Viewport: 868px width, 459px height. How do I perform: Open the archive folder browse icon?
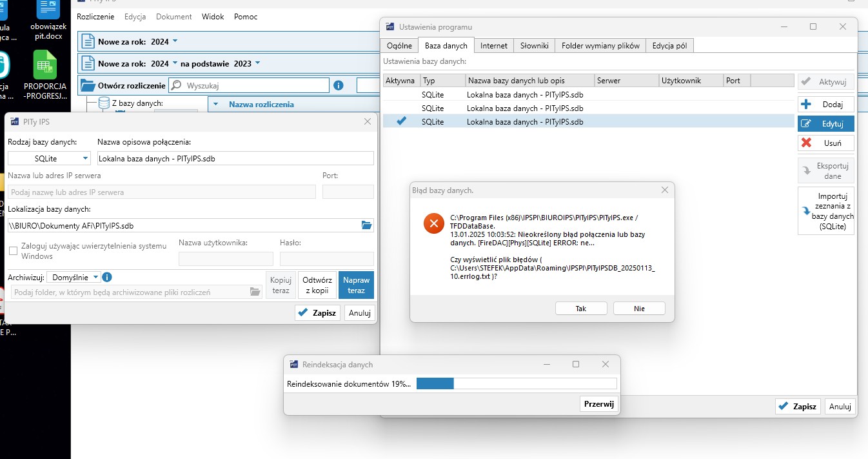(x=255, y=292)
